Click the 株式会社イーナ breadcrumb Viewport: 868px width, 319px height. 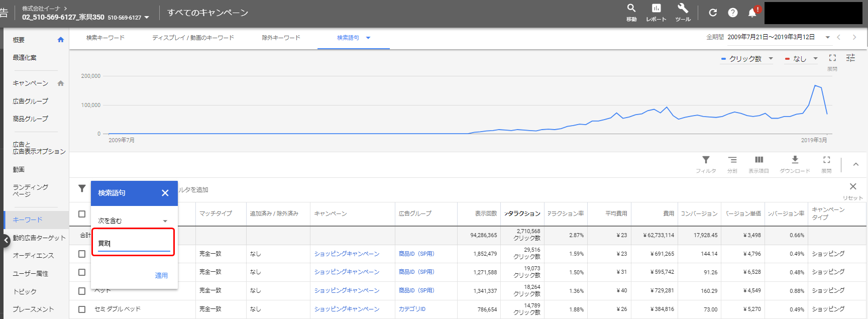[41, 9]
